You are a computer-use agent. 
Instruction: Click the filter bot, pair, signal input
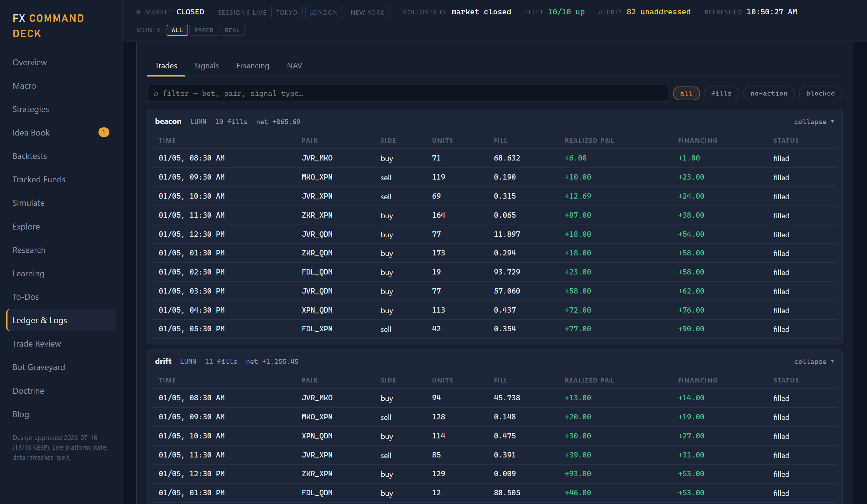(x=408, y=93)
